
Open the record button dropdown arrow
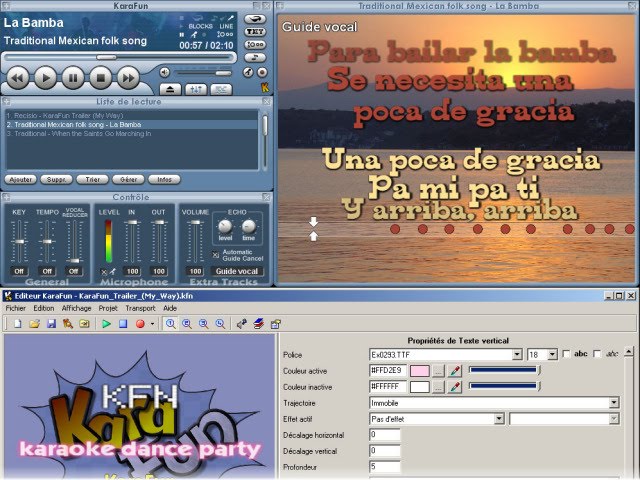pos(152,324)
